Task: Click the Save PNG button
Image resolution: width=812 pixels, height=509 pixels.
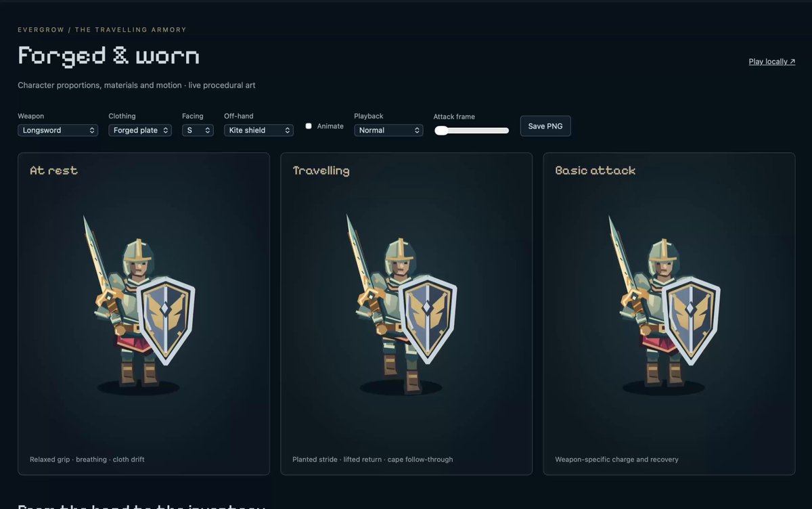Action: [x=545, y=126]
